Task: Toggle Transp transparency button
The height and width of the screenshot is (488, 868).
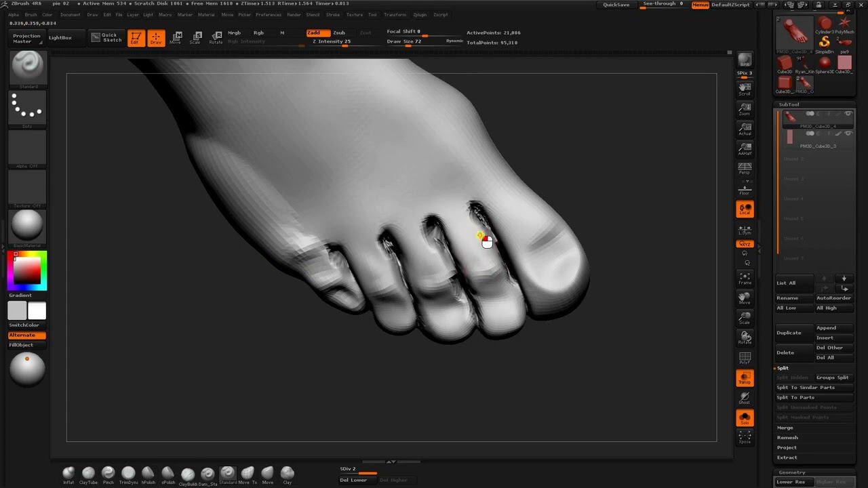Action: point(745,378)
